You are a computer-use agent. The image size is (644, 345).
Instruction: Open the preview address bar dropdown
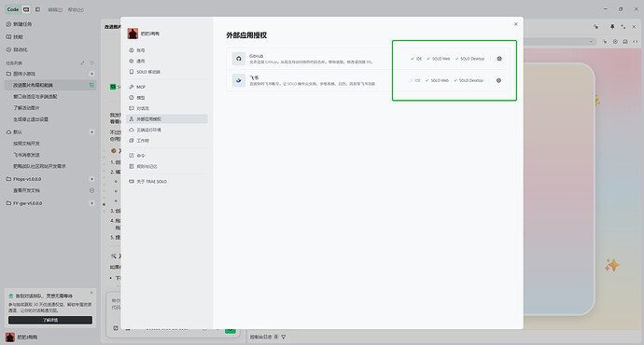(x=591, y=41)
